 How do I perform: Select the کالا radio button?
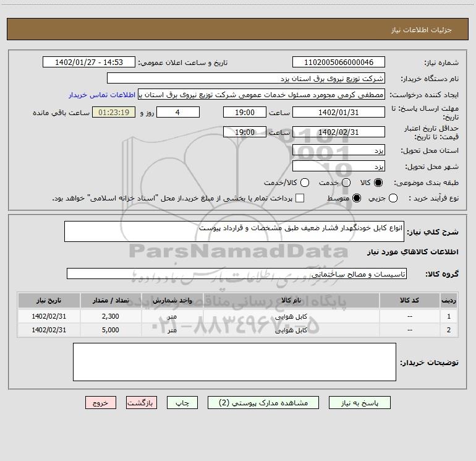(x=378, y=183)
